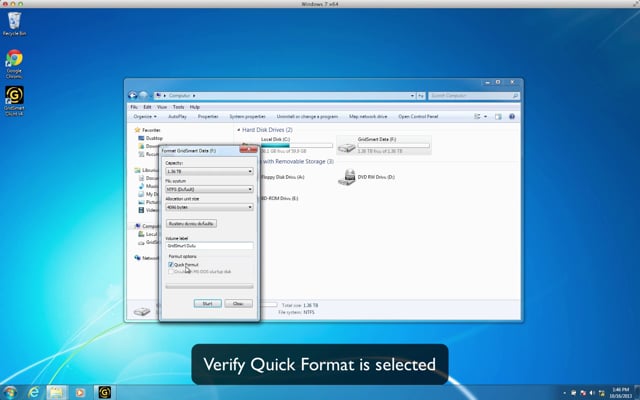Open the View menu
The image size is (640, 400).
[162, 107]
